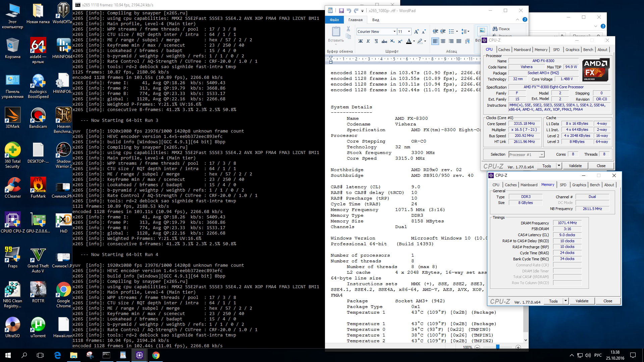The image size is (644, 362).
Task: Copy selection using WordPad copy icon
Action: (x=348, y=36)
